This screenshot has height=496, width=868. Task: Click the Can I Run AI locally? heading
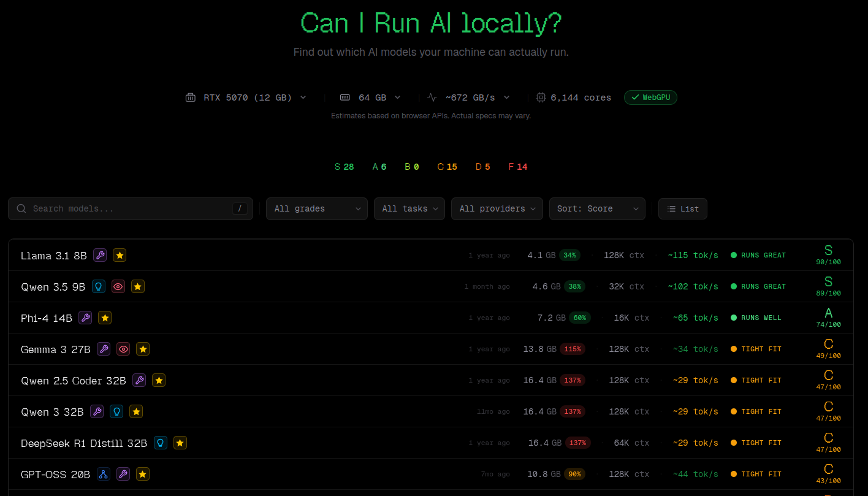click(x=431, y=23)
